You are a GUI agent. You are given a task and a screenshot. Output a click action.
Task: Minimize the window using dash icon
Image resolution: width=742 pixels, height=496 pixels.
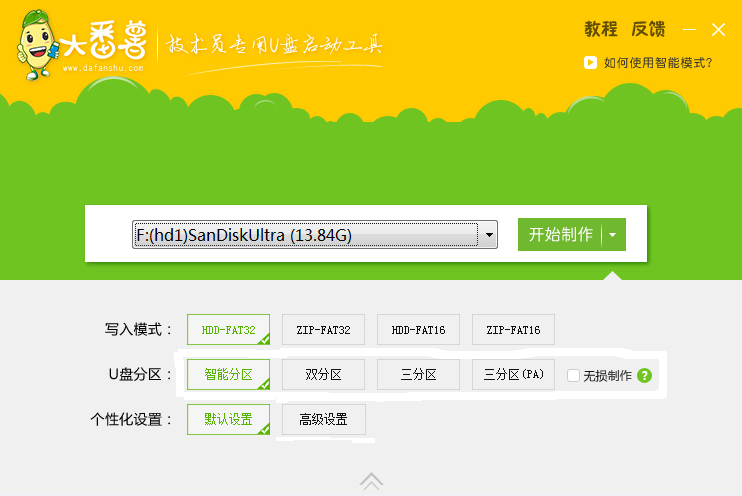(x=689, y=30)
